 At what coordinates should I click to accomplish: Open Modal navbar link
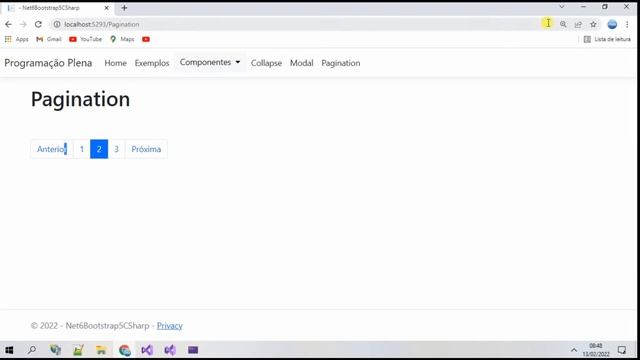pos(302,63)
